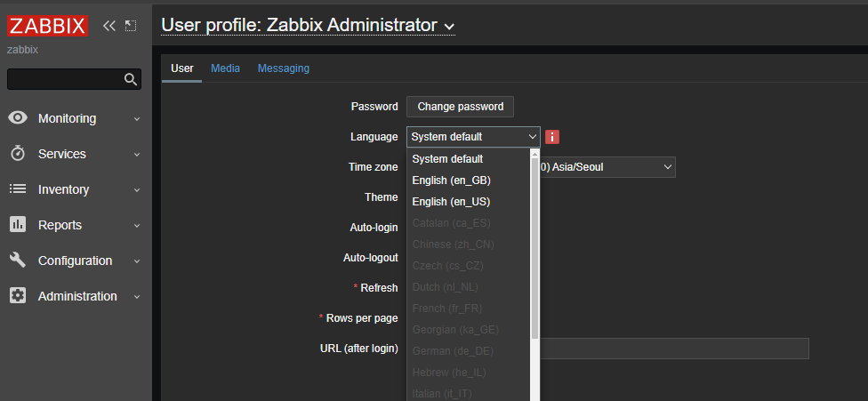Viewport: 868px width, 401px height.
Task: Click the Configuration wrench icon
Action: (18, 260)
